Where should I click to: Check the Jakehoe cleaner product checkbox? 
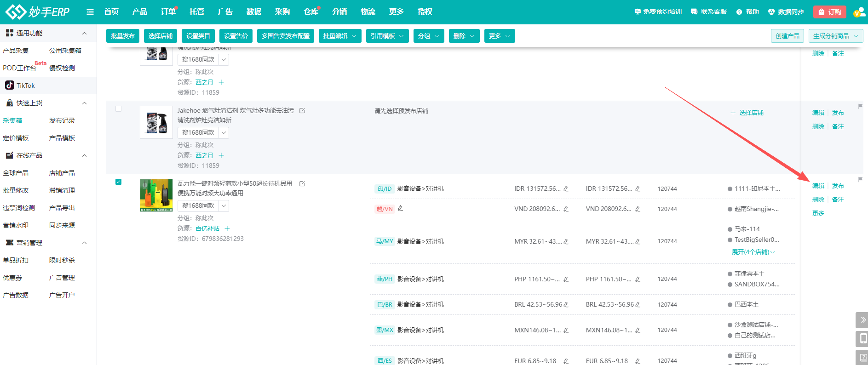[118, 109]
